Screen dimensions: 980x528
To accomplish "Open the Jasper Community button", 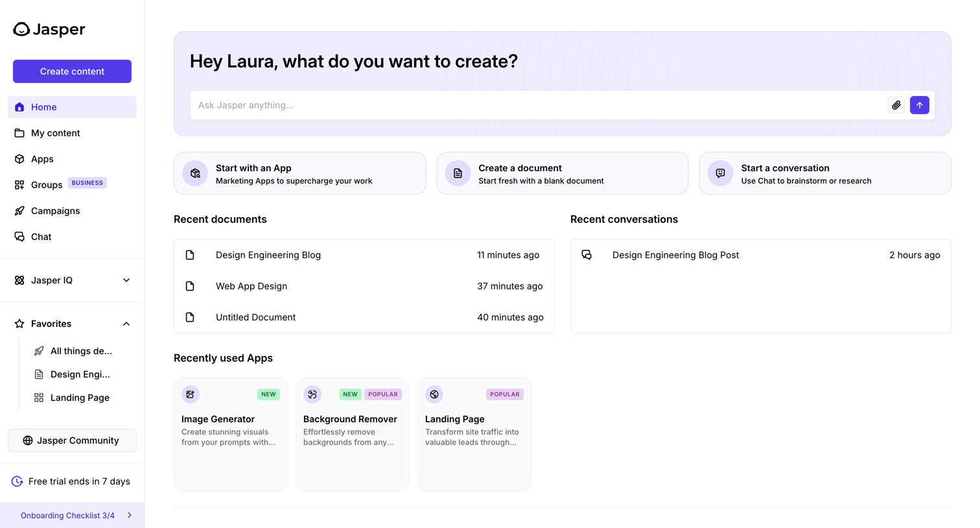I will click(x=72, y=440).
